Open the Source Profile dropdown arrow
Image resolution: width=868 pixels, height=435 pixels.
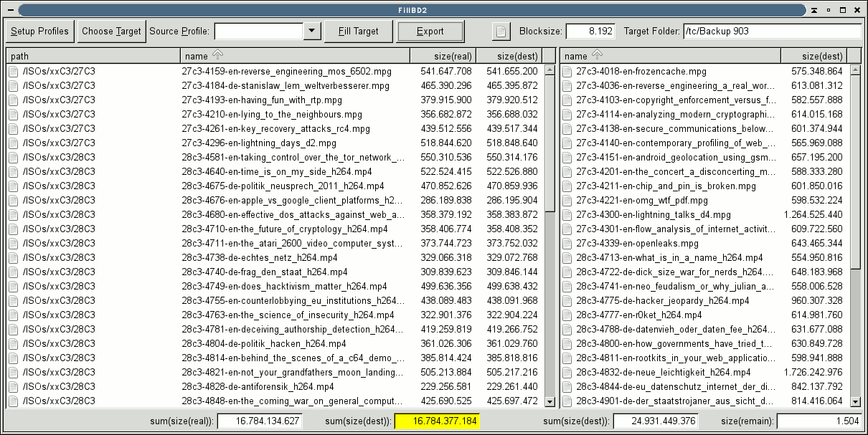coord(311,31)
